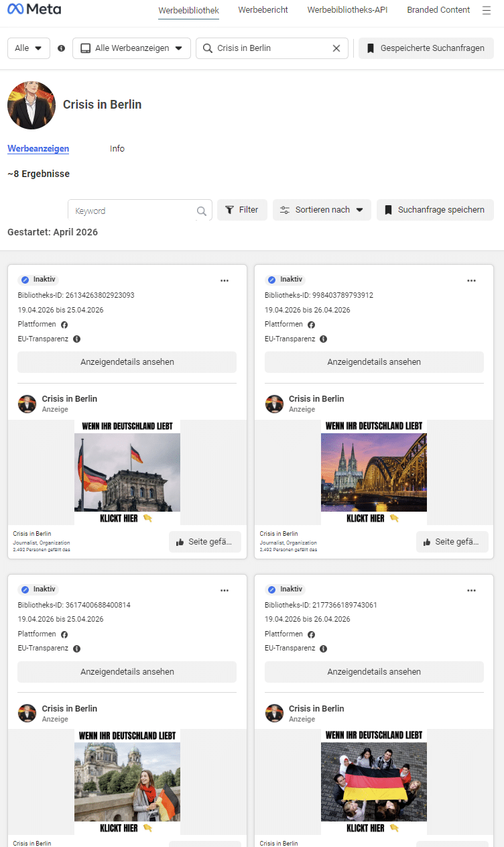Open ad image of group holding flag
Image resolution: width=504 pixels, height=847 pixels.
[374, 783]
